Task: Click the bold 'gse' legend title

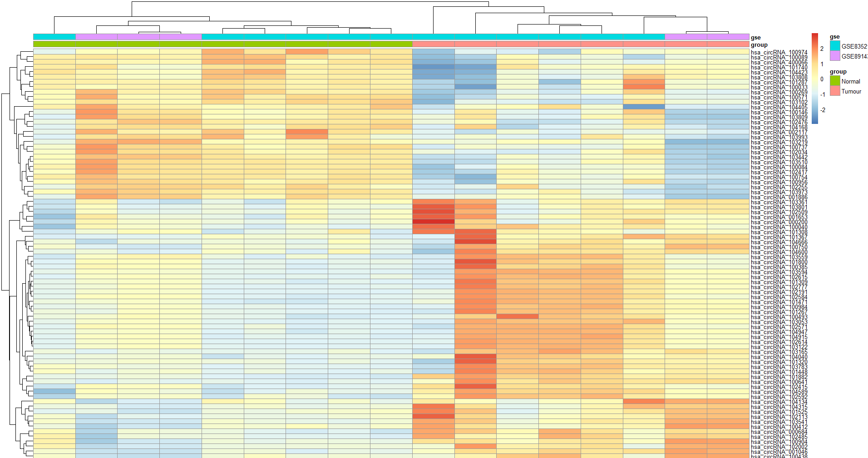Action: (x=835, y=37)
